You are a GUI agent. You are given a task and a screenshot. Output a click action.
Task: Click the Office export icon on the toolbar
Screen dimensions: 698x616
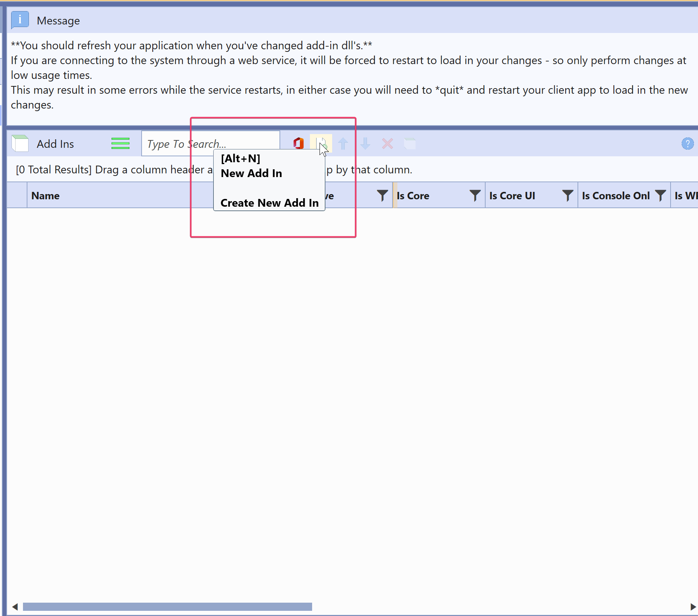coord(298,143)
